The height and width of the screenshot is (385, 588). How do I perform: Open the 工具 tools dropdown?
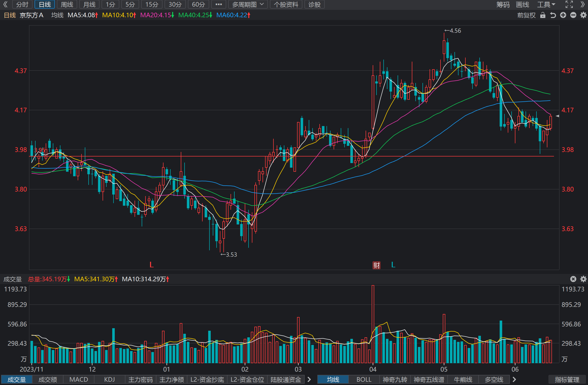(546, 4)
